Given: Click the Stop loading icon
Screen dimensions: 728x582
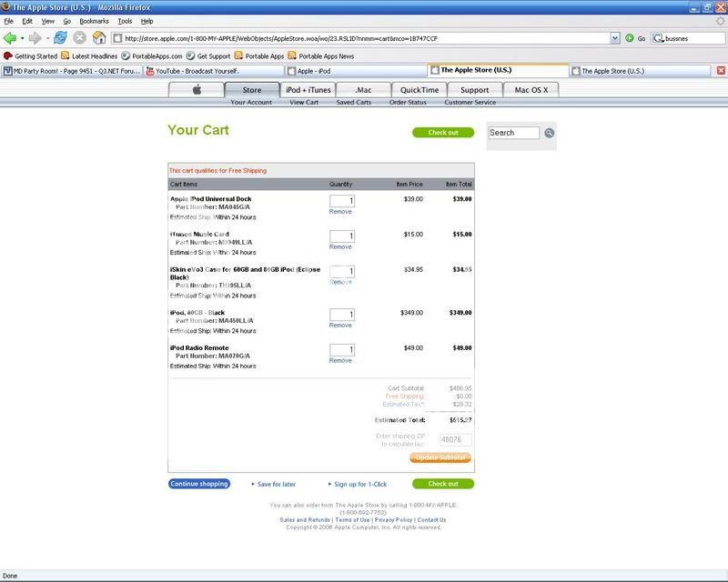Looking at the screenshot, I should point(79,38).
